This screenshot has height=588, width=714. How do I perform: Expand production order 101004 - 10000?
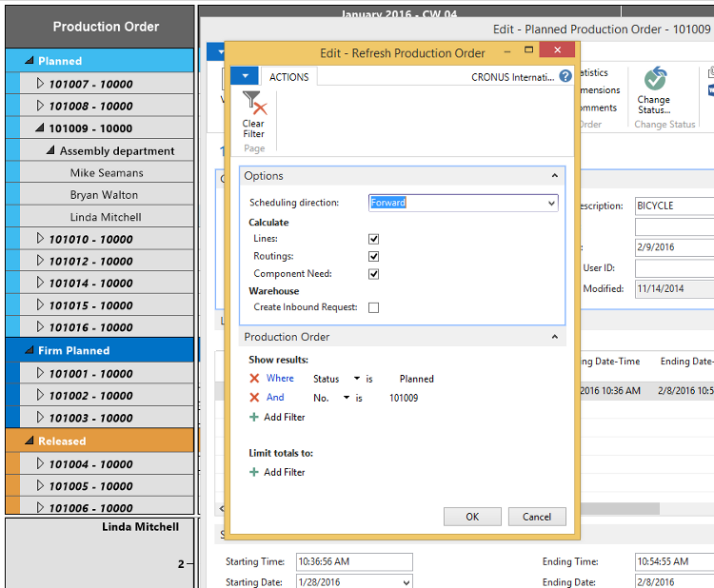point(40,463)
